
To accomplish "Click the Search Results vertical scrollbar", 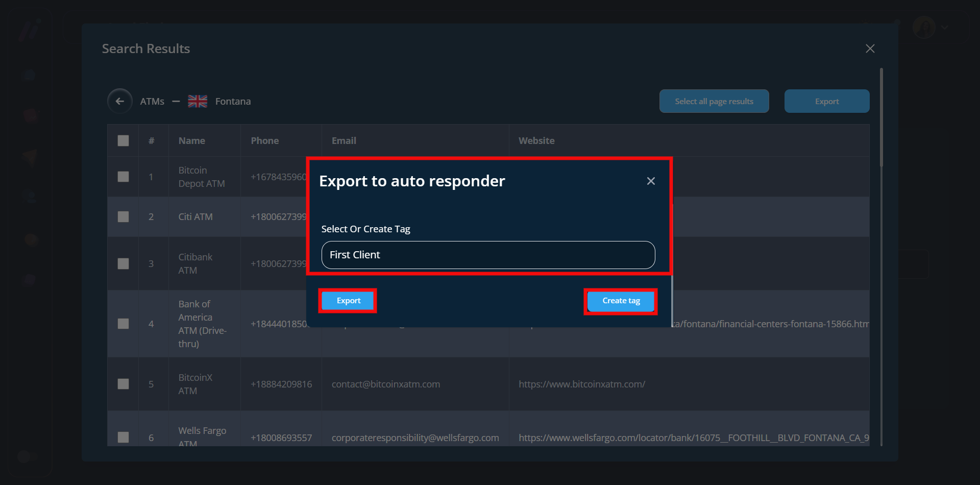I will pos(881,117).
